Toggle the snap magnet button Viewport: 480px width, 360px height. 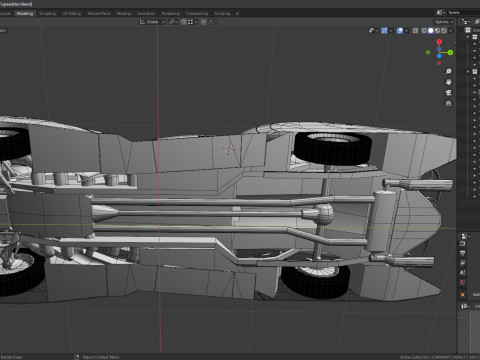click(x=184, y=22)
